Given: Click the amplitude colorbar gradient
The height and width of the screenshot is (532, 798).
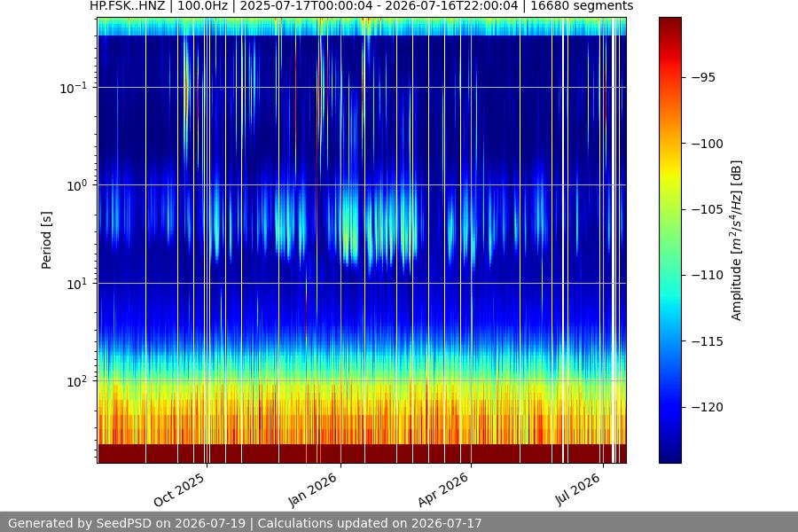Looking at the screenshot, I should 669,240.
